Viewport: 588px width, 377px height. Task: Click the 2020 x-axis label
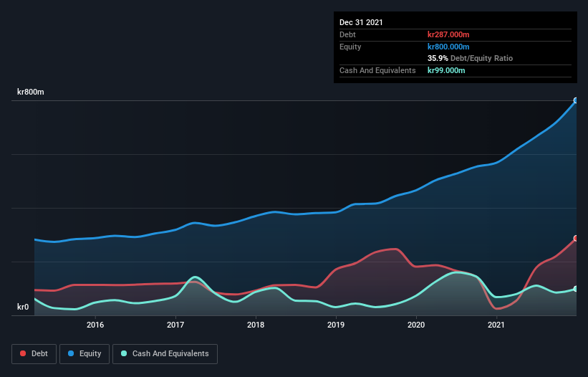(x=416, y=325)
